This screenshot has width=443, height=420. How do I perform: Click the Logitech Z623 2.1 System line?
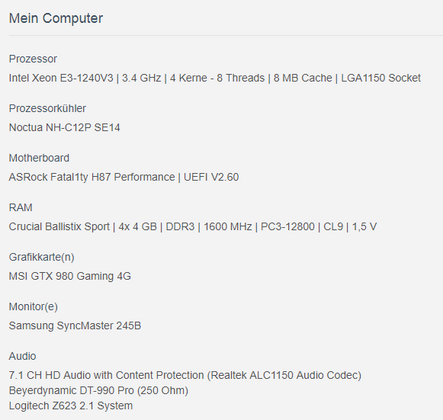click(x=71, y=406)
